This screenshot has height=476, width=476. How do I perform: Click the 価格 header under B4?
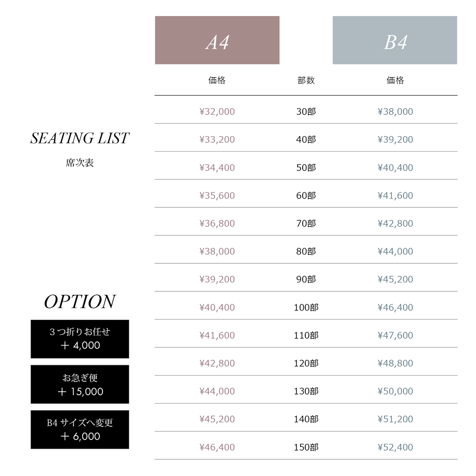pos(395,80)
